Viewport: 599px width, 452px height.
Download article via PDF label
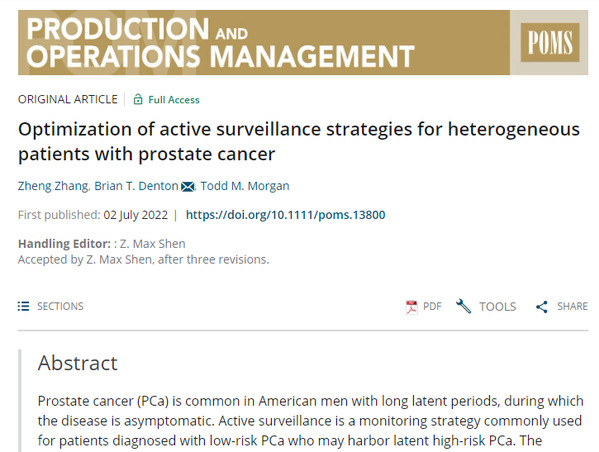click(x=432, y=306)
